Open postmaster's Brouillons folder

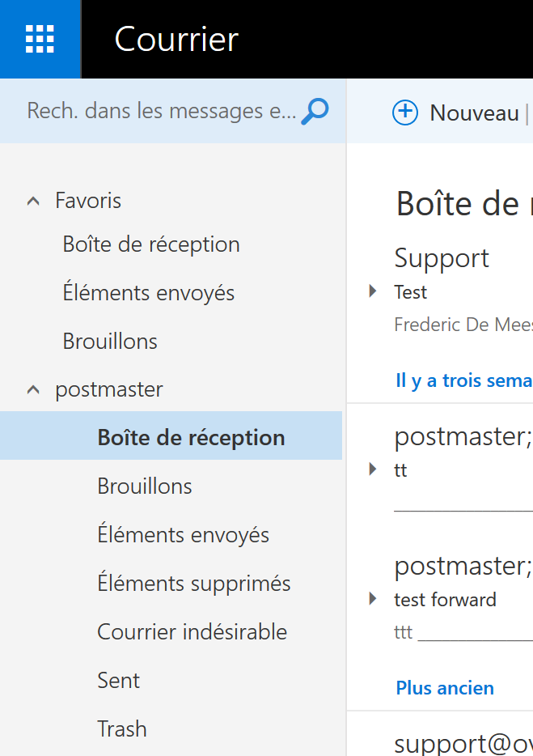(x=145, y=486)
